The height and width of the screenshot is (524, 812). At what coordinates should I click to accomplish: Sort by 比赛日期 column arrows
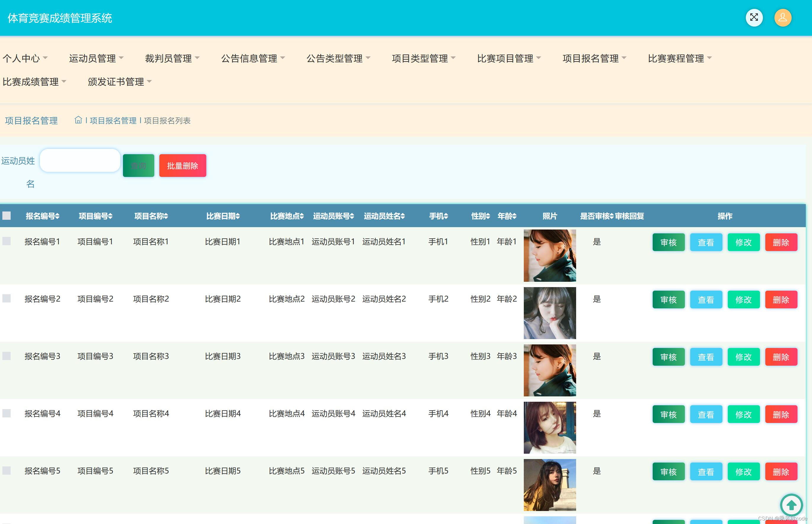pos(238,216)
